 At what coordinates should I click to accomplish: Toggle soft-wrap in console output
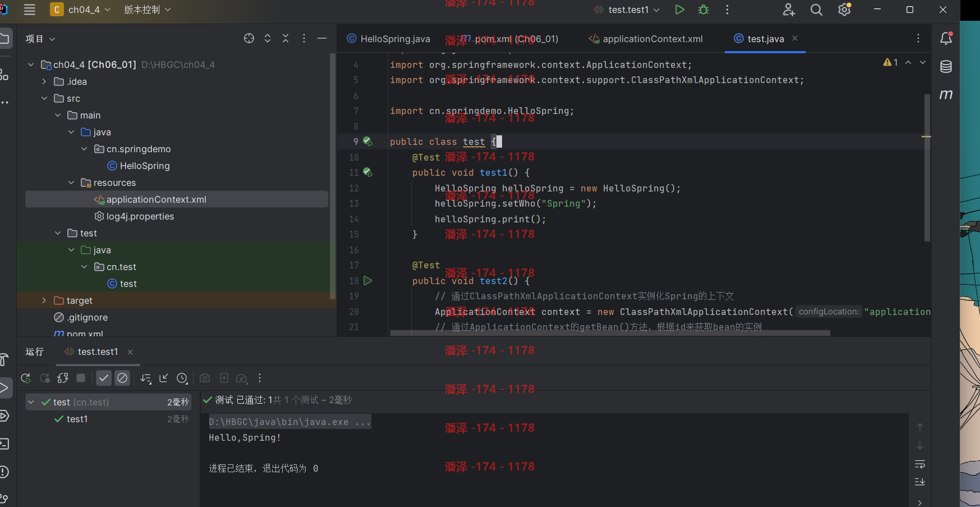(x=920, y=464)
